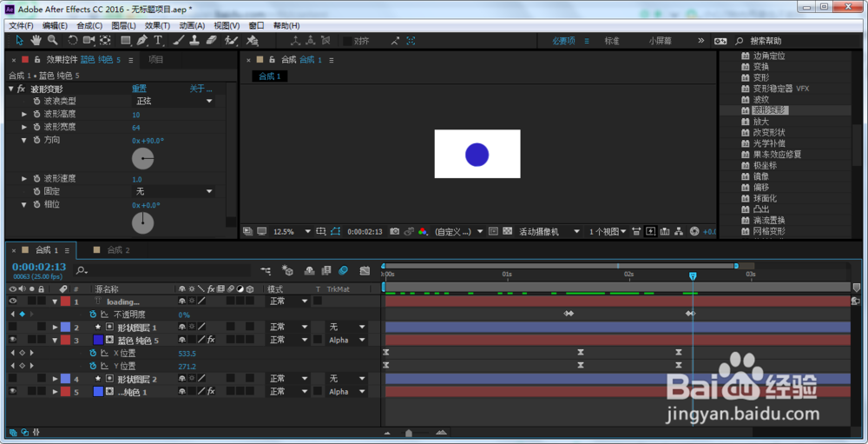The height and width of the screenshot is (444, 868).
Task: Toggle transparency grid icon in viewer
Action: (x=507, y=231)
